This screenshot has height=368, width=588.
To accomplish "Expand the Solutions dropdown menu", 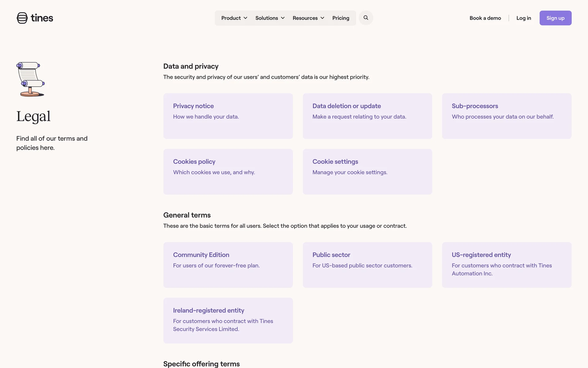I will [x=270, y=18].
